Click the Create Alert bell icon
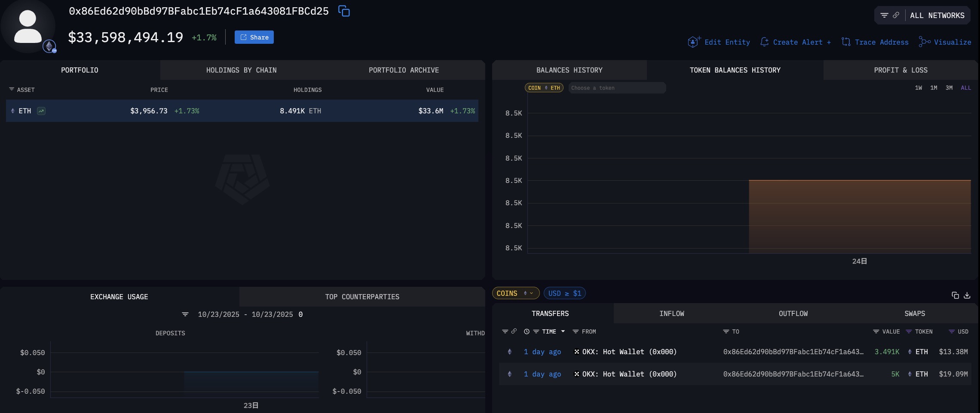This screenshot has width=980, height=413. pyautogui.click(x=764, y=42)
